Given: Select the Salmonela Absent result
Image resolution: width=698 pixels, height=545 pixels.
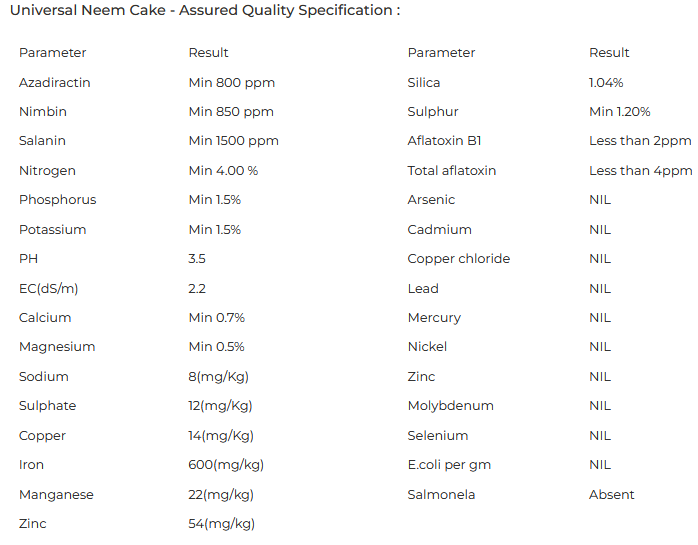Looking at the screenshot, I should (611, 494).
